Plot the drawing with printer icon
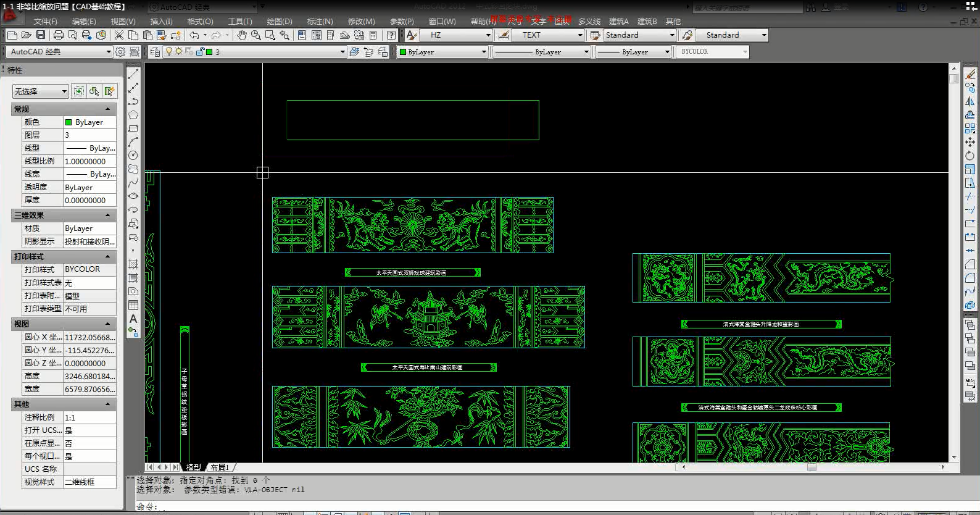The image size is (980, 515). click(x=59, y=35)
